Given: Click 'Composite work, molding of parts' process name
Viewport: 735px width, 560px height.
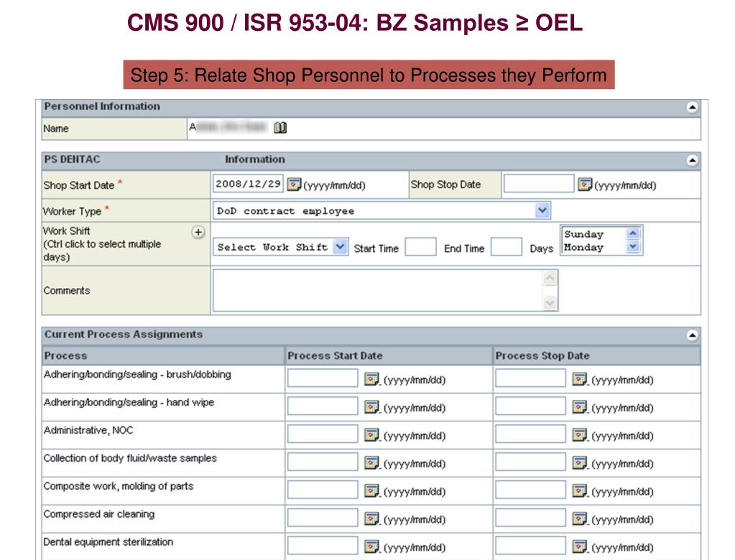Looking at the screenshot, I should click(119, 486).
